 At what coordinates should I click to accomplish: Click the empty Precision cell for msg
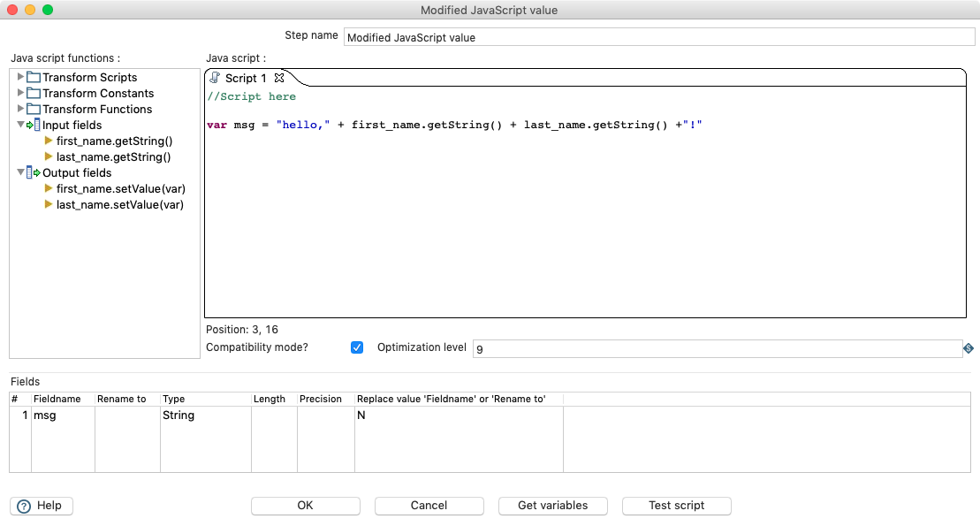click(325, 415)
